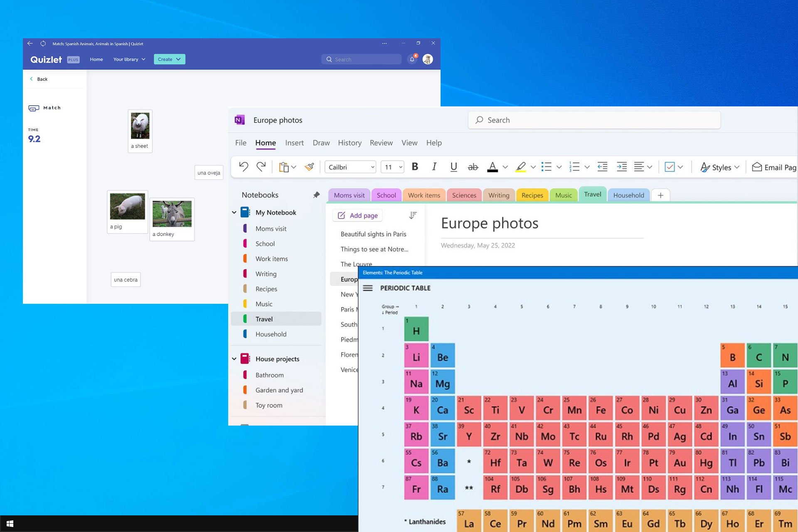Select the Household section tab

point(628,195)
